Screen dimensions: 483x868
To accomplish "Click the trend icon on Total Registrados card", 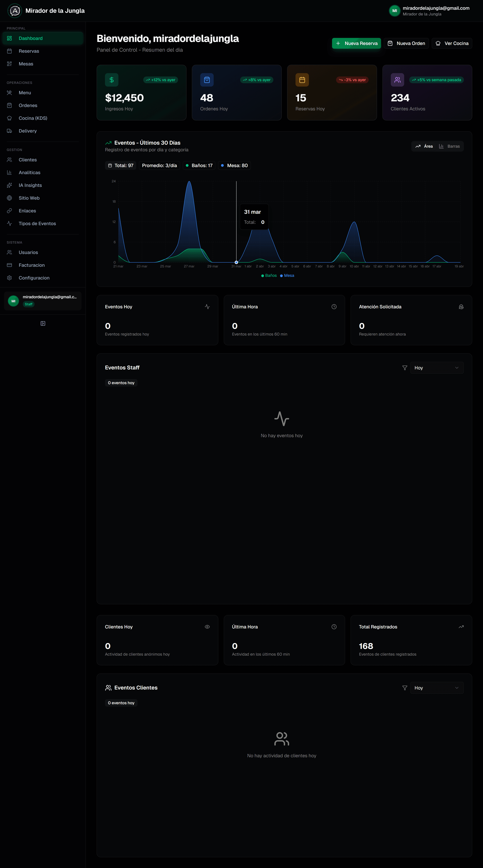I will (461, 627).
